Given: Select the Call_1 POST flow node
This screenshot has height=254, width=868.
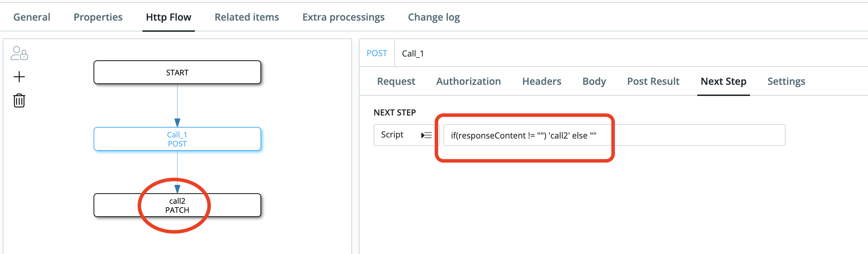Looking at the screenshot, I should [x=177, y=139].
